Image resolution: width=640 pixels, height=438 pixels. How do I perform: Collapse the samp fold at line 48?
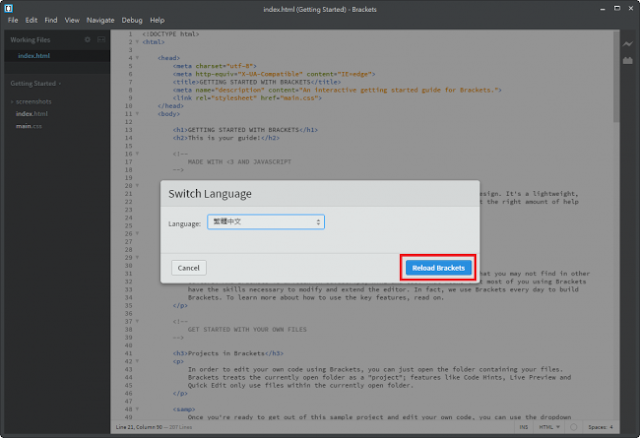coord(137,409)
